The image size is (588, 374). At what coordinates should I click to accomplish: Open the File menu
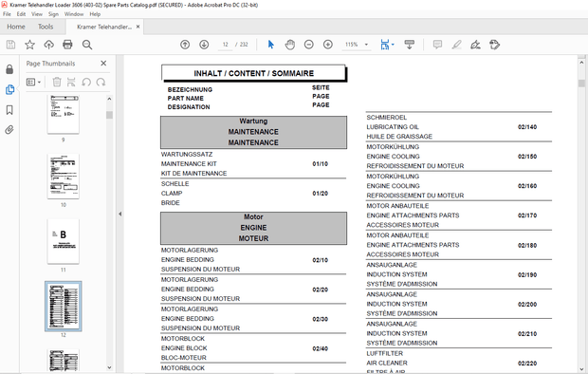tap(7, 14)
